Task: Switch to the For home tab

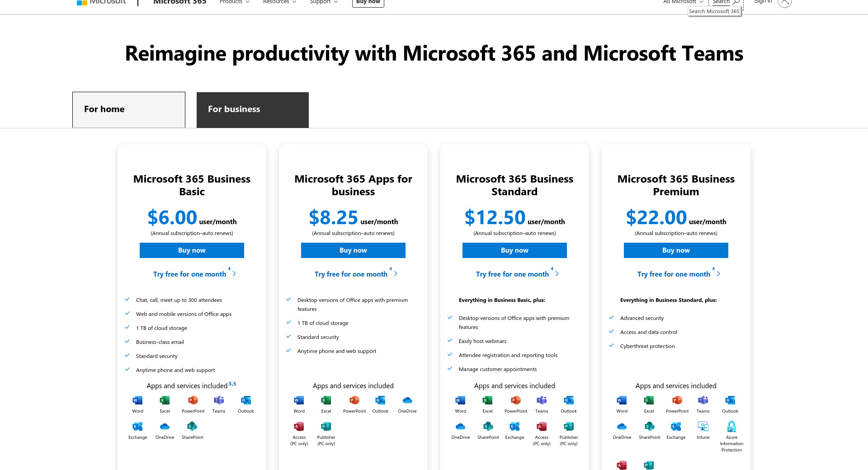Action: click(x=129, y=110)
